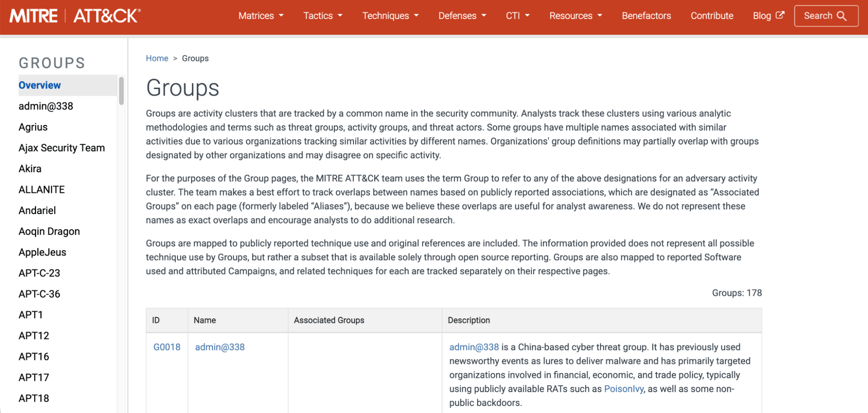
Task: Open APT-C-36 in the sidebar
Action: point(40,294)
